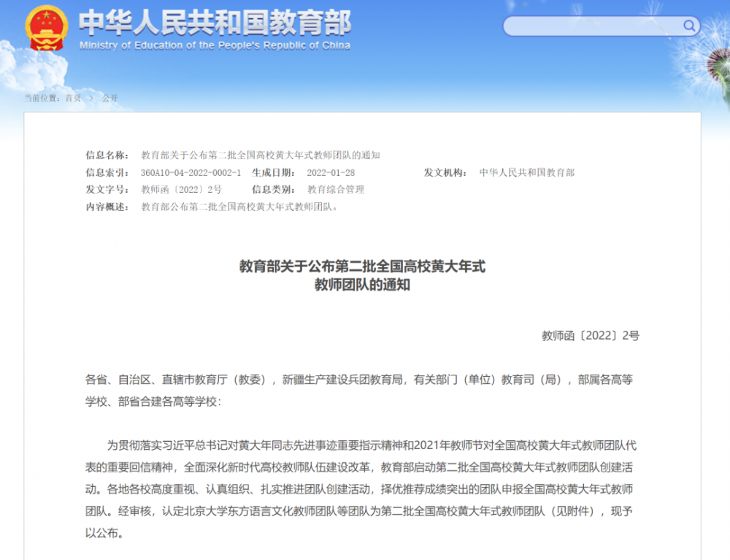Click the 中华人民共和国教育部 site title
The height and width of the screenshot is (560, 730).
click(x=215, y=23)
